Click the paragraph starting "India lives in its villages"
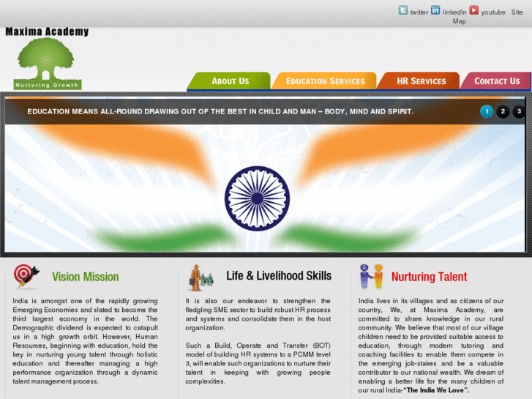Screen dimensions: 532x399 pos(431,346)
